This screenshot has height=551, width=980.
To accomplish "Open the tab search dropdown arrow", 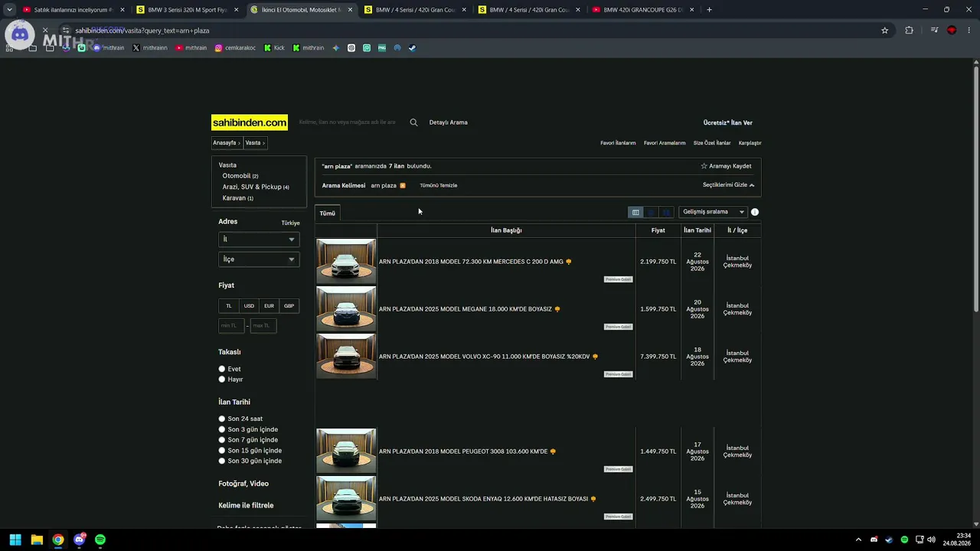I will click(x=9, y=10).
